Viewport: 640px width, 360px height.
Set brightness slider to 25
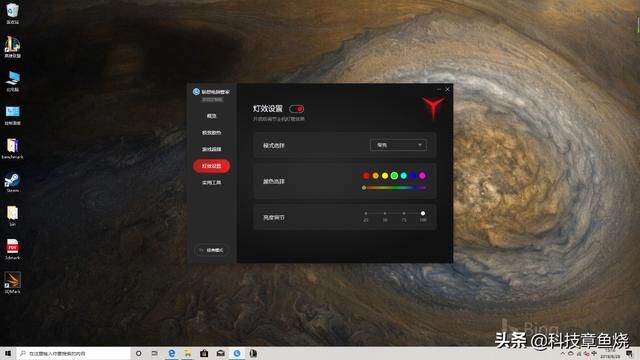click(x=366, y=213)
